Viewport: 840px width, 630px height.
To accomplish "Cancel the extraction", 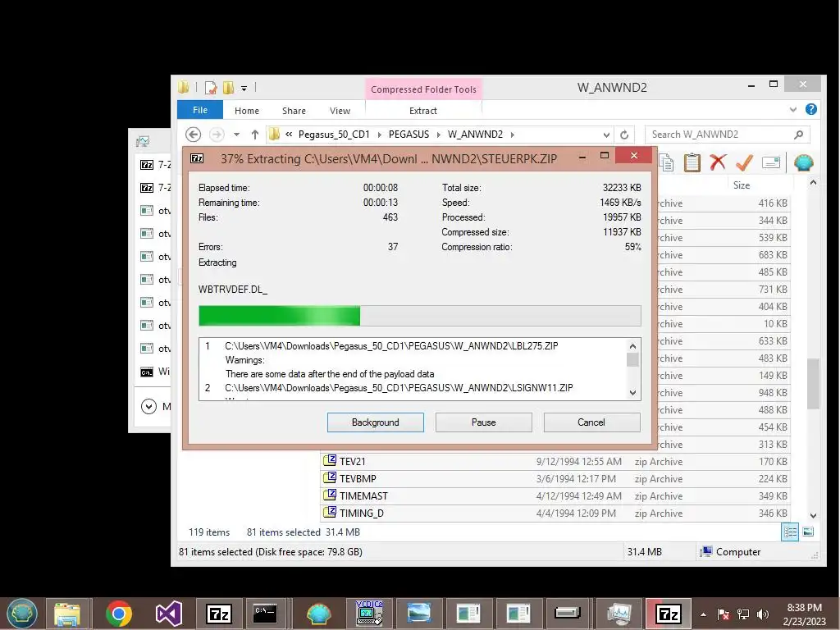I will tap(591, 422).
